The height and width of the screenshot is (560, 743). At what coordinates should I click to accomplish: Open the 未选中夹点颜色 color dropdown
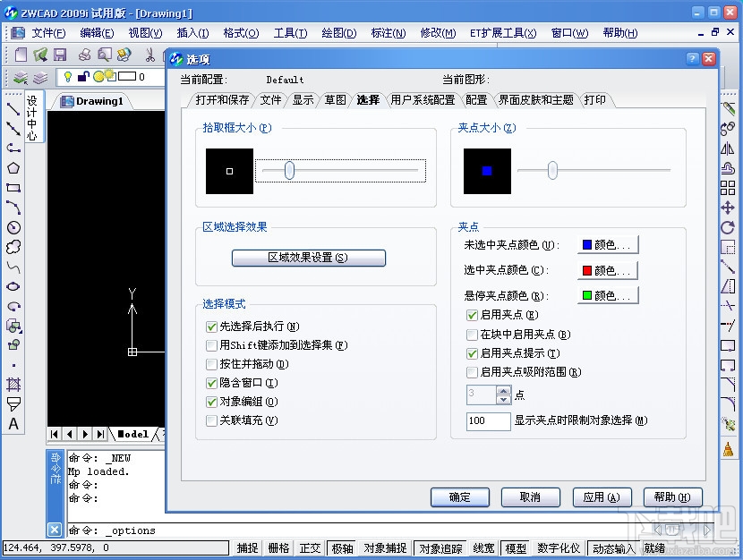pos(608,244)
